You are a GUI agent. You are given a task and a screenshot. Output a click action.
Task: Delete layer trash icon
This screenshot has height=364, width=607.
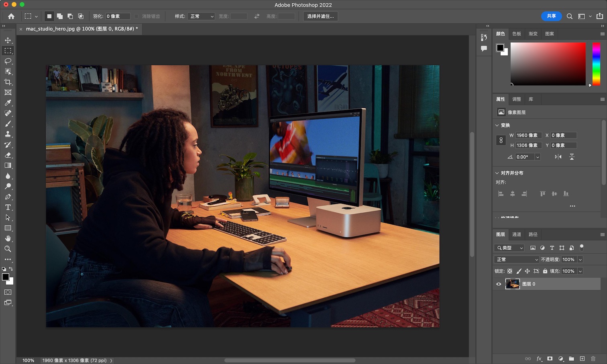(x=593, y=358)
